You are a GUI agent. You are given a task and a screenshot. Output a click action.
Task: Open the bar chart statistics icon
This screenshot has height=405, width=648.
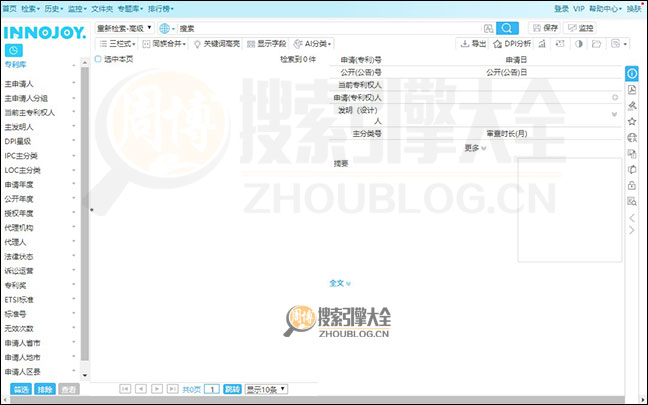[x=542, y=43]
